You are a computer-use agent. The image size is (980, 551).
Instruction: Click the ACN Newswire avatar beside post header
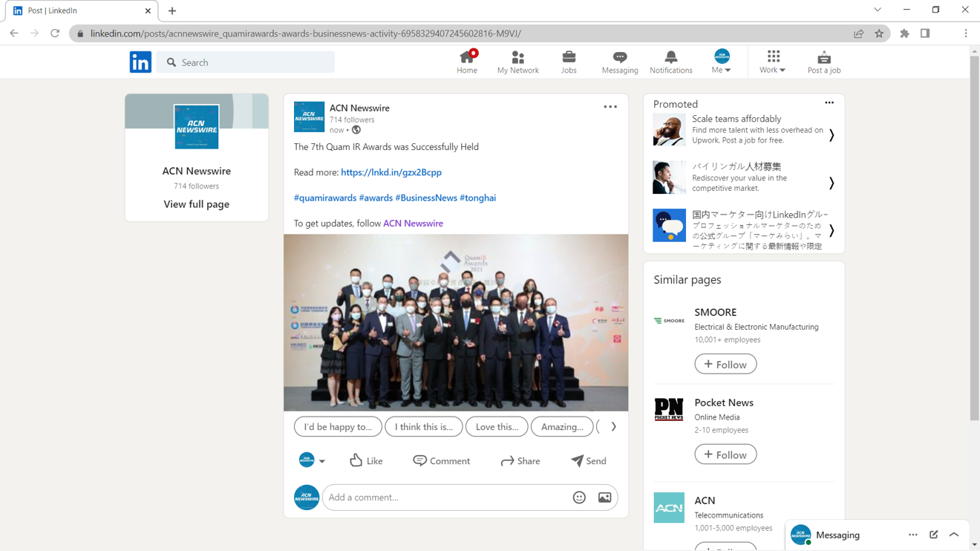pos(309,117)
